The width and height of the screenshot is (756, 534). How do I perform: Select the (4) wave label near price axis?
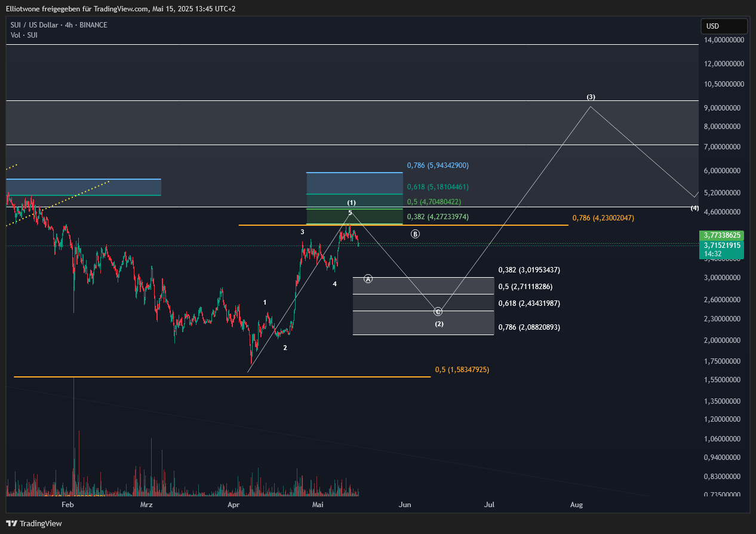(694, 208)
